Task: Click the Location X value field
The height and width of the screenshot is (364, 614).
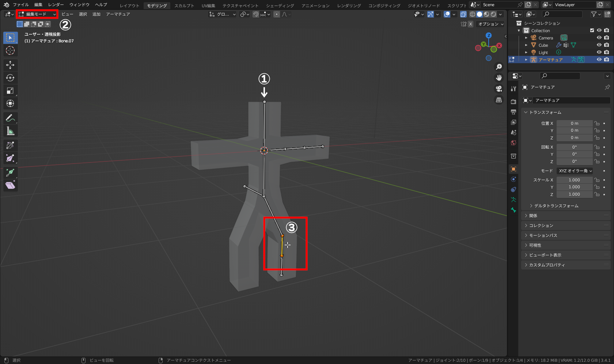Action: [x=575, y=123]
